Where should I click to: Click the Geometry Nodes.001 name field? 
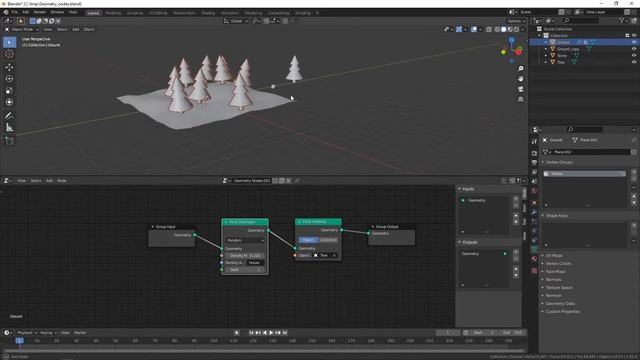252,180
